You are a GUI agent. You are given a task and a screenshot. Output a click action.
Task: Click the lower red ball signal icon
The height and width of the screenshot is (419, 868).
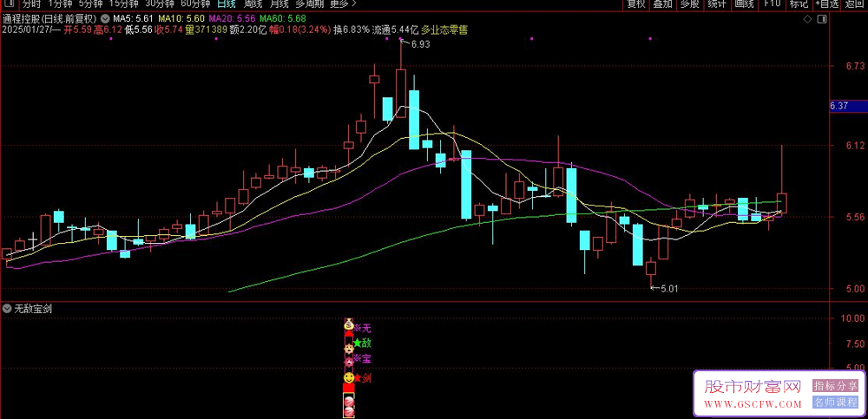(349, 412)
